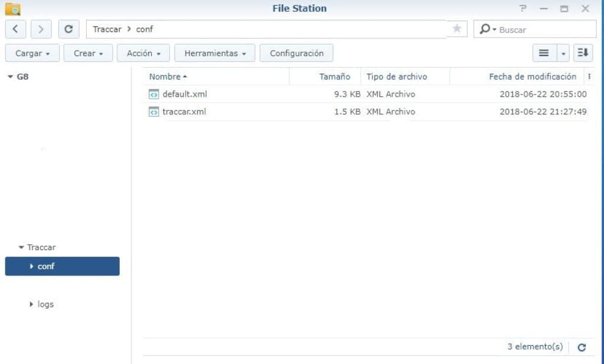Click the Configuración button
The height and width of the screenshot is (364, 604).
coord(297,53)
